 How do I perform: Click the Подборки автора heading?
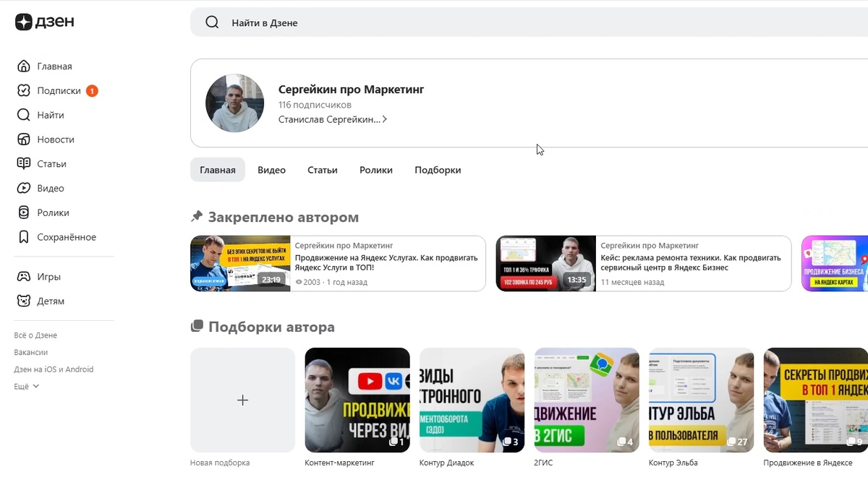pos(271,327)
